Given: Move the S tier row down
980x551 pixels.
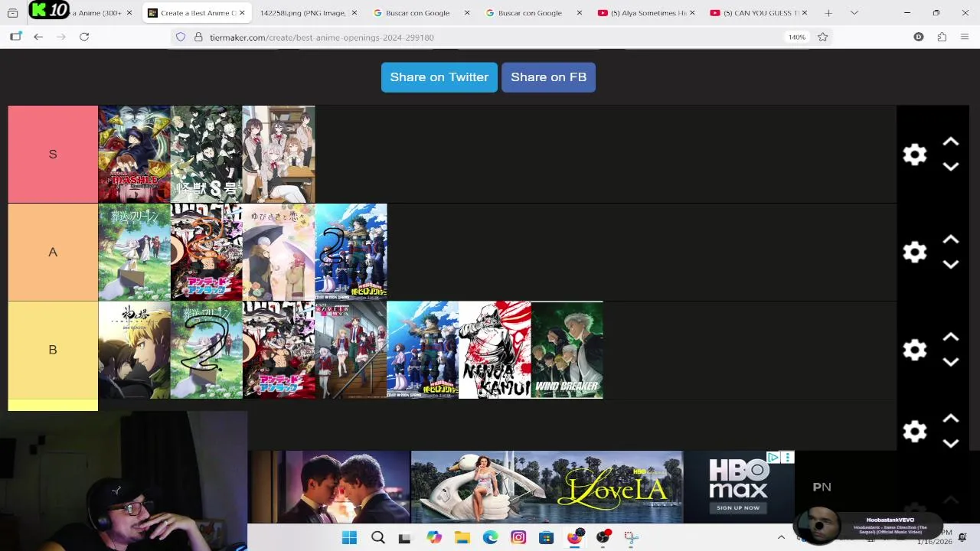Looking at the screenshot, I should pos(950,167).
